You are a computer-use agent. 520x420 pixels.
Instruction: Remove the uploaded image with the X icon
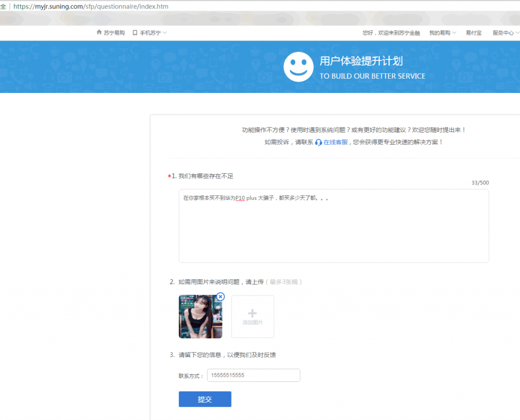point(220,297)
